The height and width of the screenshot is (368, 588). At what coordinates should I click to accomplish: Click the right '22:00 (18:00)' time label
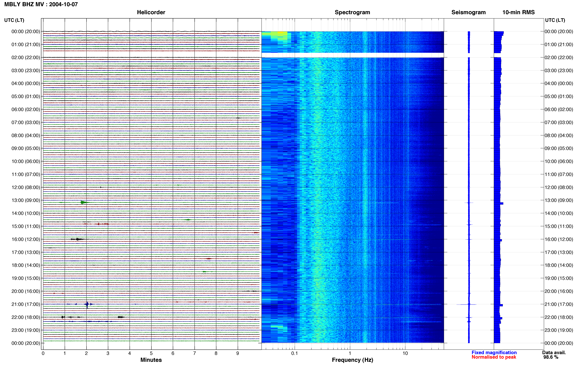559,317
